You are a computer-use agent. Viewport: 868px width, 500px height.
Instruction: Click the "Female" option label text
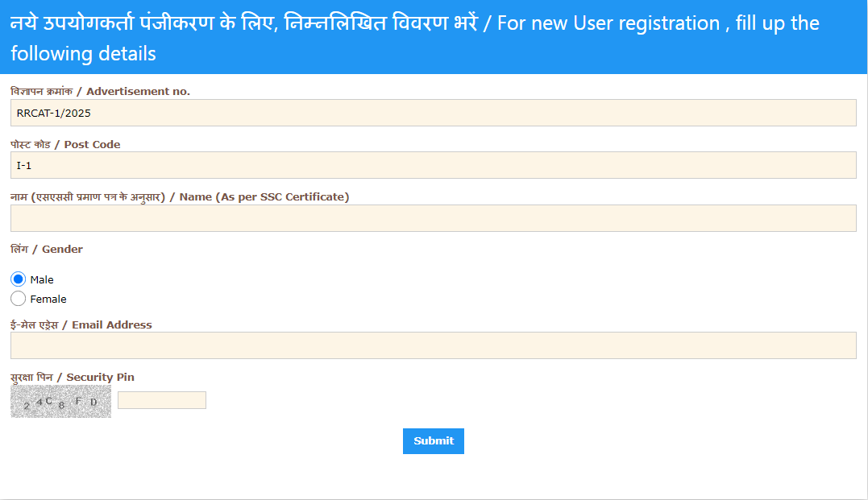(48, 300)
